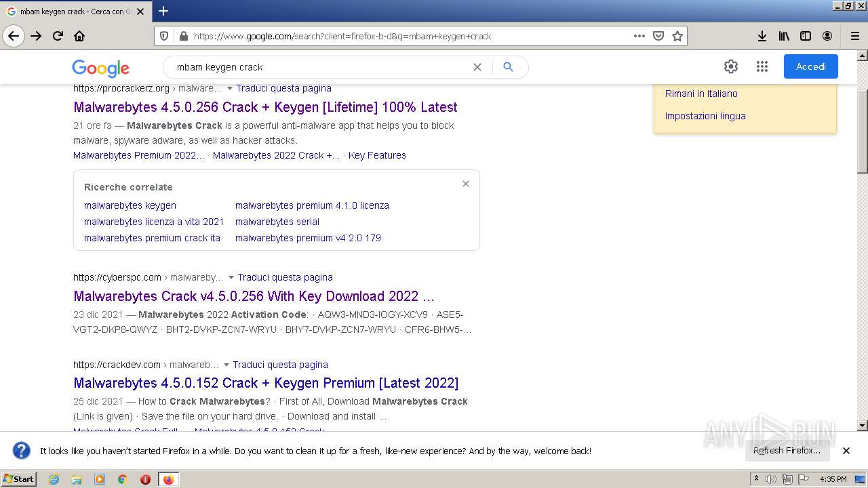The width and height of the screenshot is (868, 488).
Task: Open Firefox taskbar button
Action: click(x=168, y=479)
